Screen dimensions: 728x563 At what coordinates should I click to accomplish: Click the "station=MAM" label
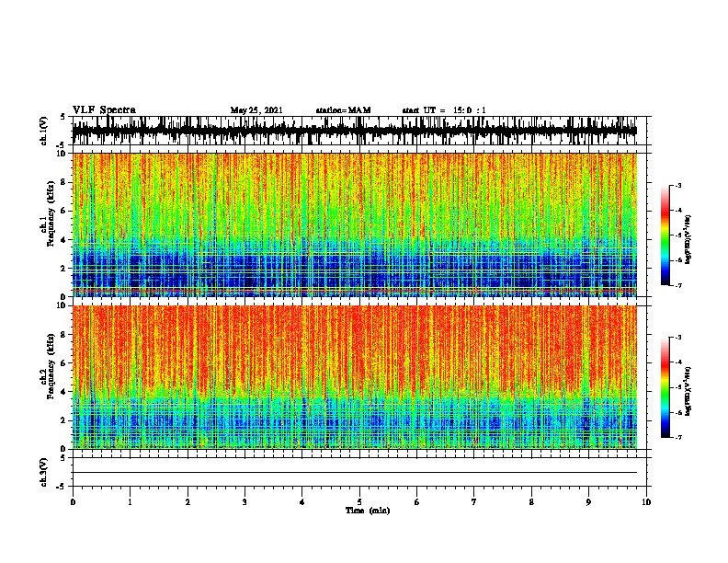coord(343,110)
